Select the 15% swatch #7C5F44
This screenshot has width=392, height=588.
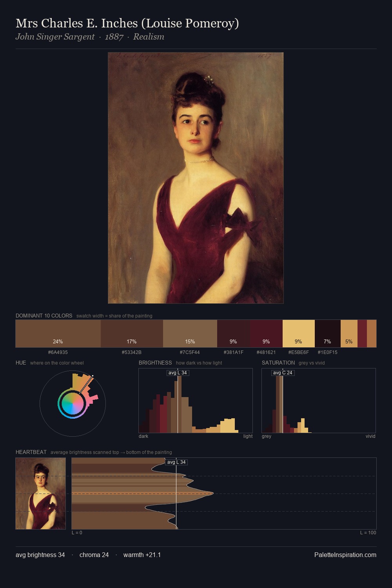[x=190, y=334]
